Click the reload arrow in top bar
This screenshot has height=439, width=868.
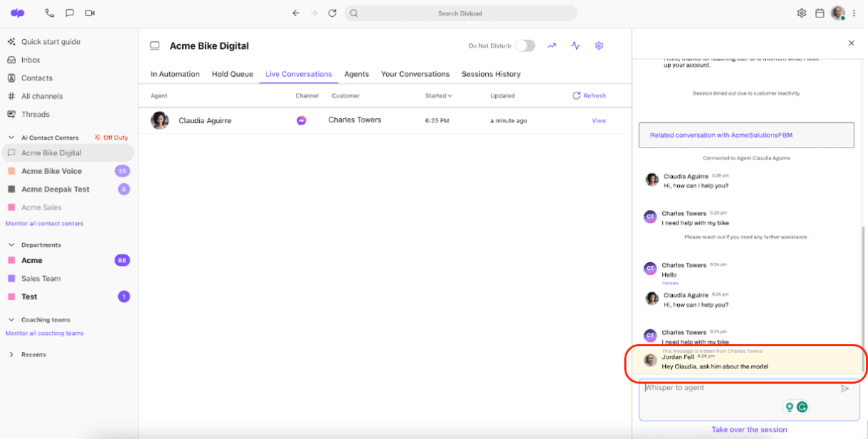(x=332, y=13)
